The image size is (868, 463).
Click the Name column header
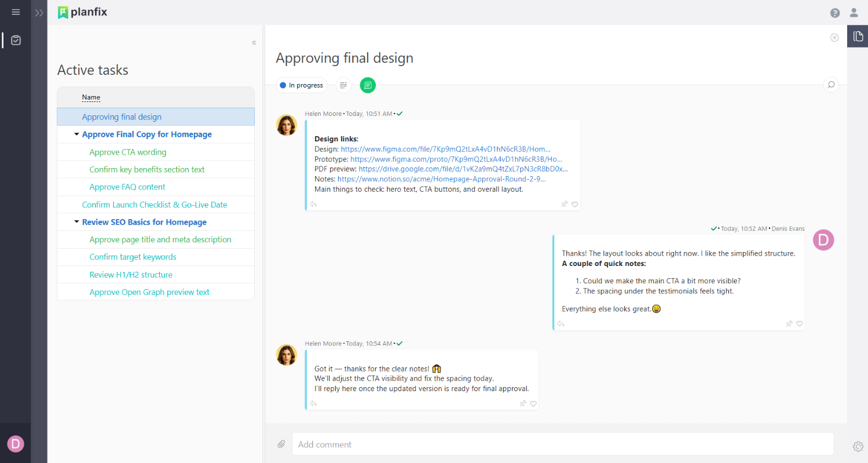(91, 97)
